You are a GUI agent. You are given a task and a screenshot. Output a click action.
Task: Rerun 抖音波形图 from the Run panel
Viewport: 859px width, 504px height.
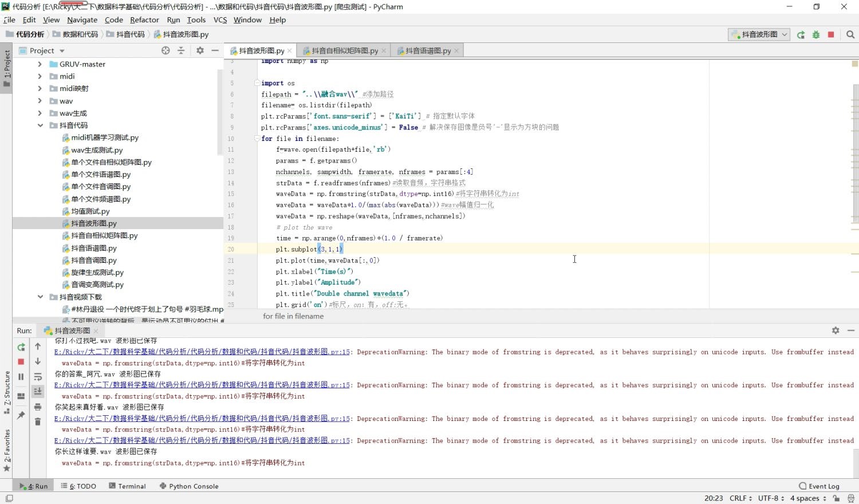click(21, 346)
